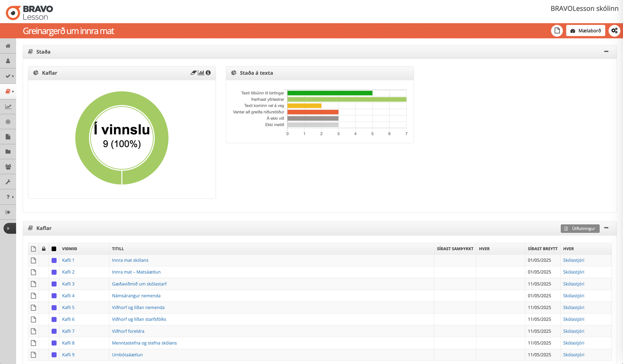Click the Mælaborð dashboard button
Screen dimensions: 623x364
tap(585, 31)
